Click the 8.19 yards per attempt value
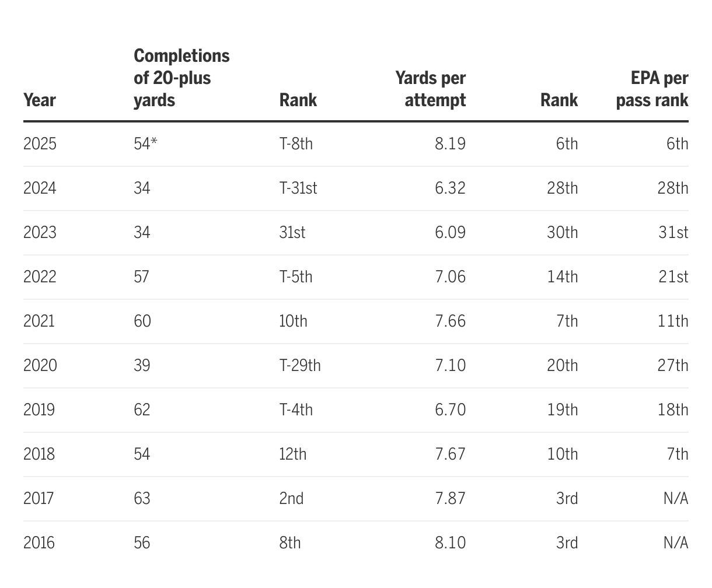 pos(450,143)
